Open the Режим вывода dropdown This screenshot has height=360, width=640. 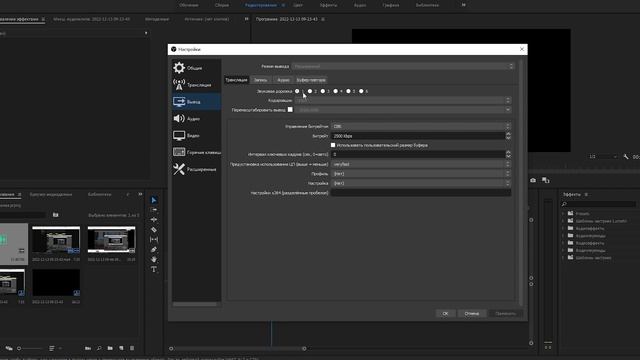pos(403,66)
